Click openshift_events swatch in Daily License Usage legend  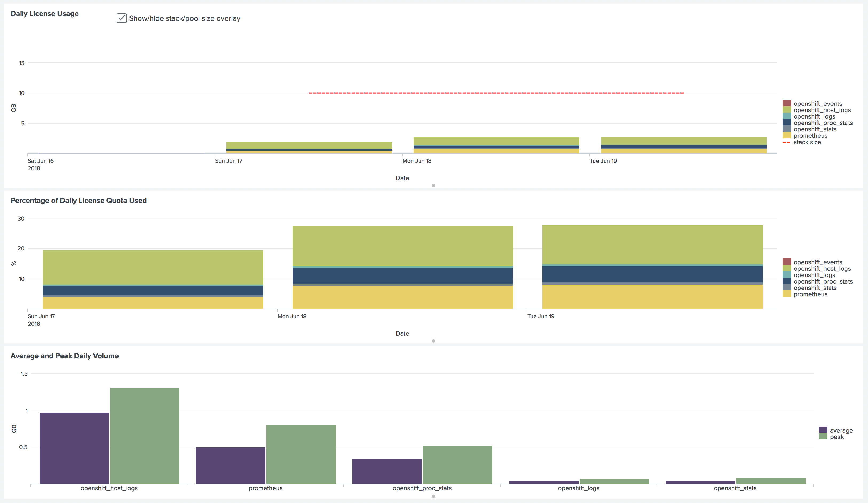(x=787, y=103)
